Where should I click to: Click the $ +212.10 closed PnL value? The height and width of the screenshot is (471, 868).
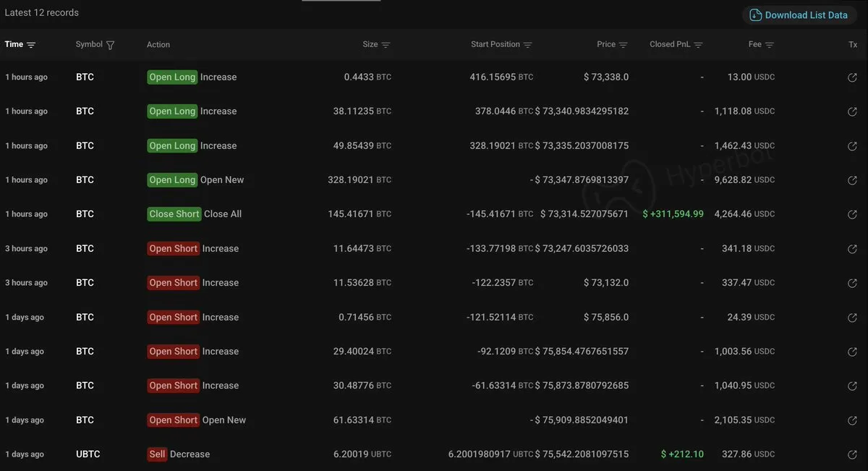[682, 454]
